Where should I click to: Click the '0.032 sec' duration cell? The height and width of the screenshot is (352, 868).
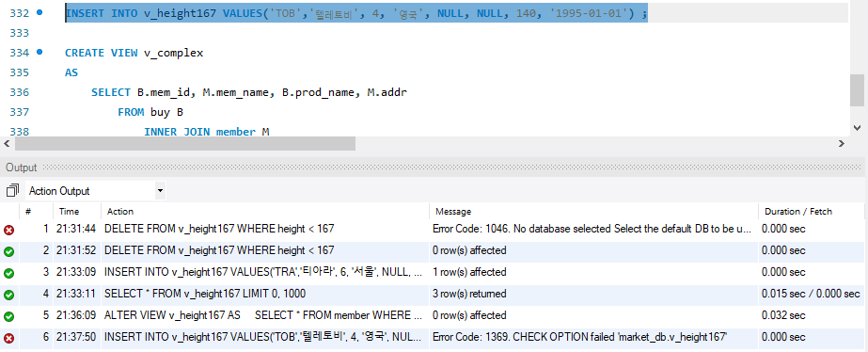tap(783, 315)
